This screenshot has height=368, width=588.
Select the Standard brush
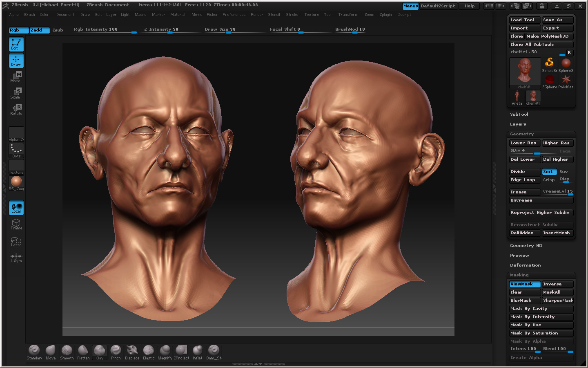[x=34, y=352]
